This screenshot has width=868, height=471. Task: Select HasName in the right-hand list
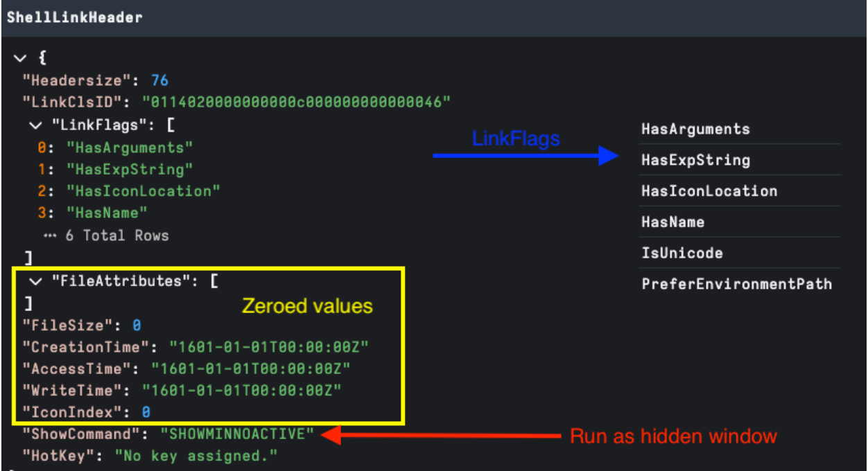click(672, 222)
